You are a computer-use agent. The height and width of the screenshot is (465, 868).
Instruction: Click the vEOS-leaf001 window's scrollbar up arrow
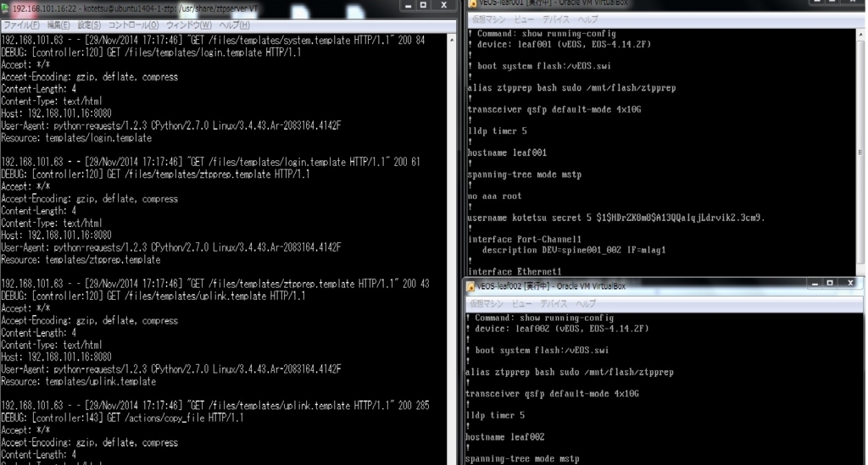click(x=860, y=34)
